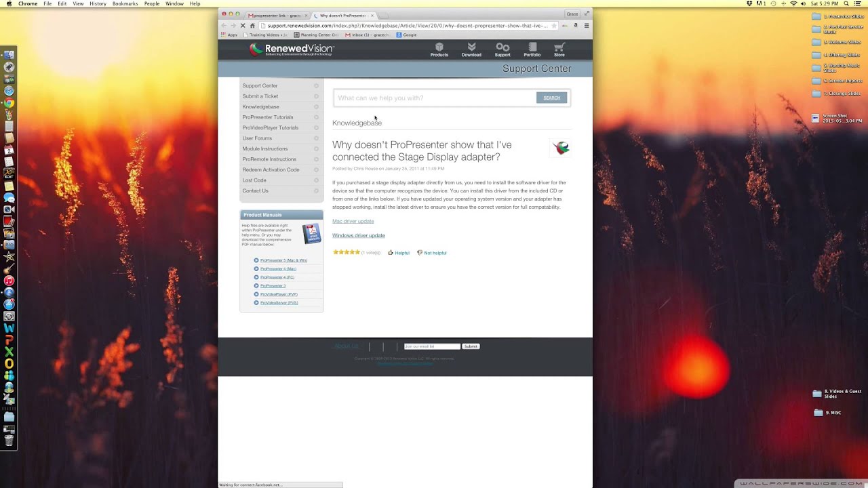Open the Time Machine menu bar icon
The image size is (868, 488).
point(772,4)
